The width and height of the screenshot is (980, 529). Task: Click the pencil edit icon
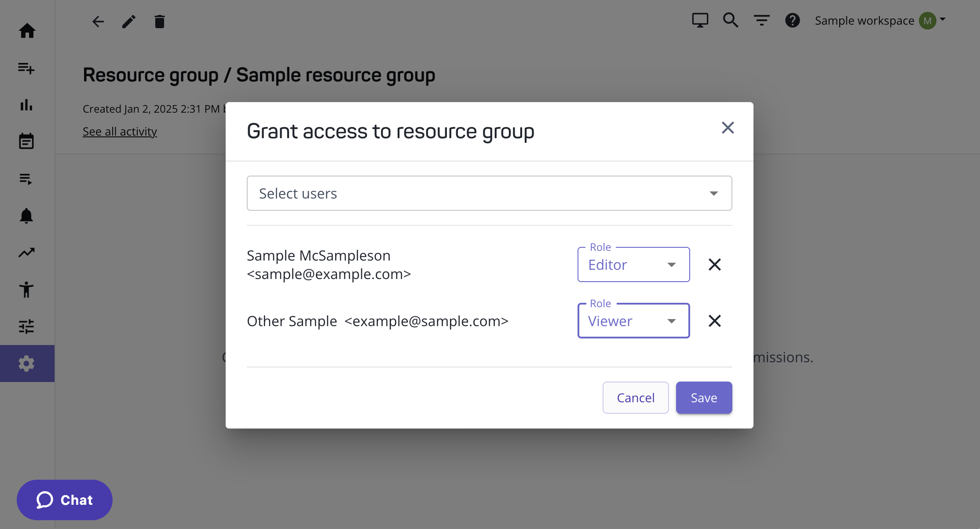129,22
